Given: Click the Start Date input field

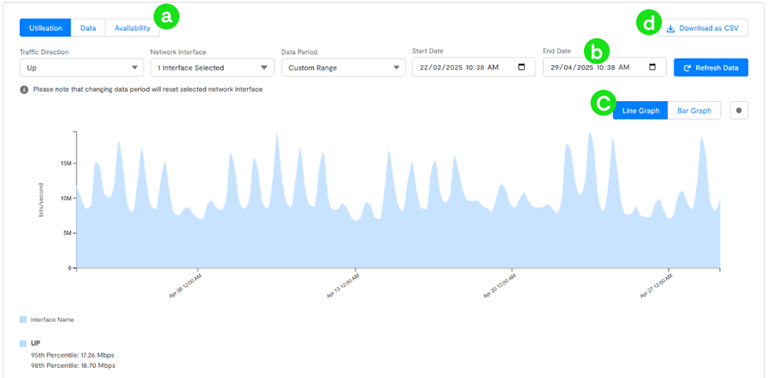Looking at the screenshot, I should [474, 67].
